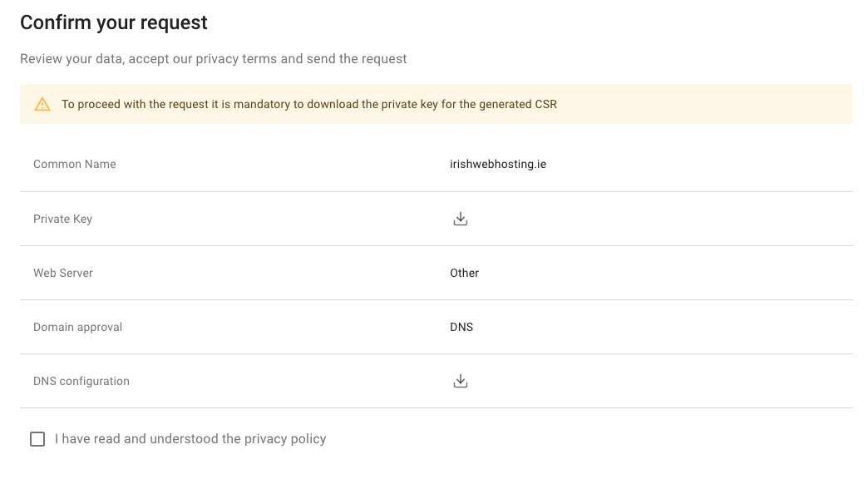Click the 'Other' web server value
This screenshot has height=484, width=868.
point(465,273)
